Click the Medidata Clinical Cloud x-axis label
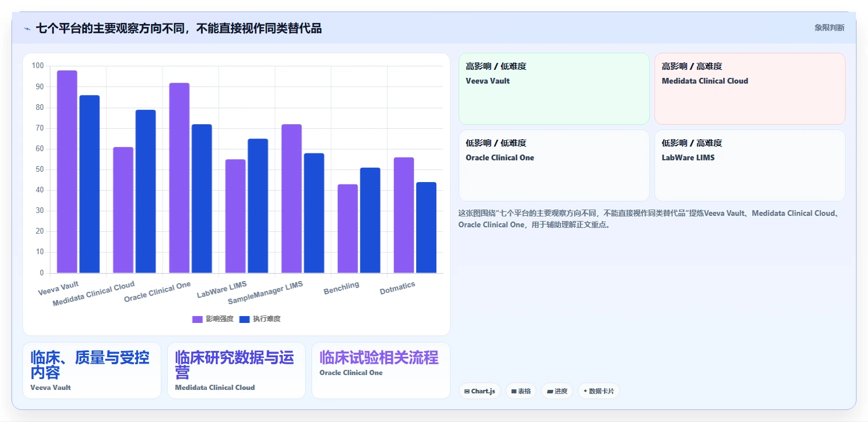This screenshot has height=422, width=868. (x=93, y=293)
